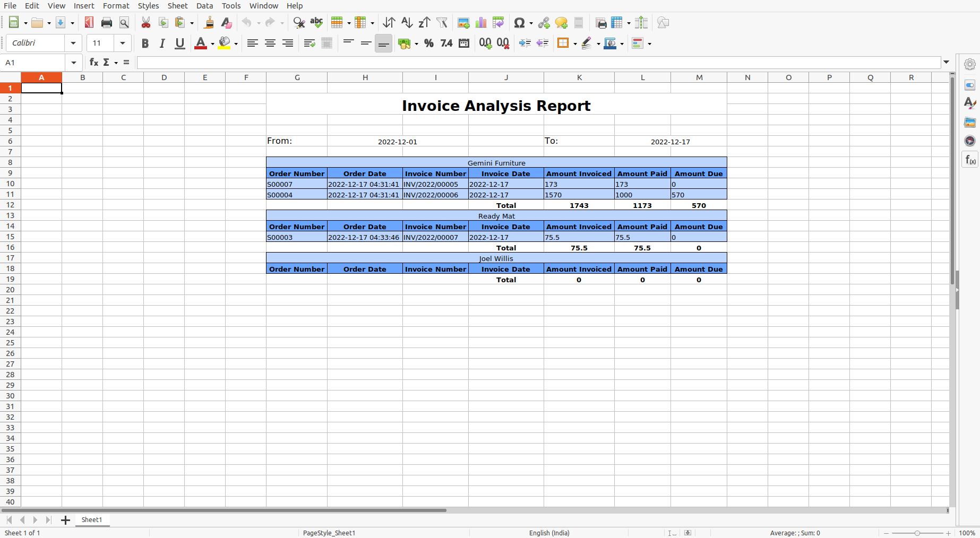Viewport: 980px width, 538px height.
Task: Click the Cut scissors icon
Action: [146, 23]
